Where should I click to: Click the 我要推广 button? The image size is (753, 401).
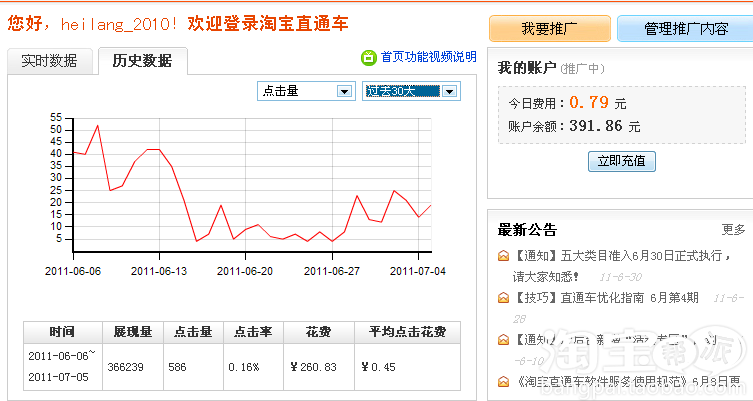[550, 29]
